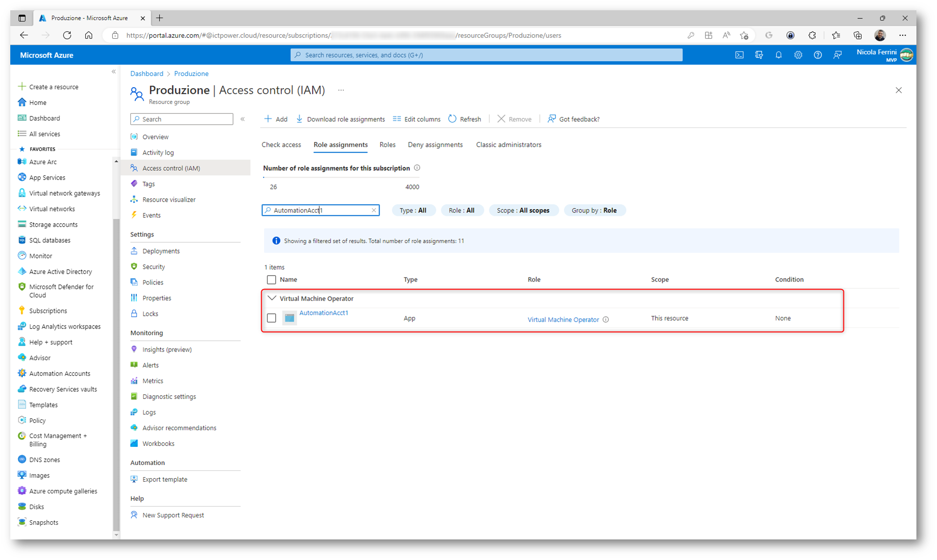The width and height of the screenshot is (937, 560).
Task: Check the AutomationAcct1 row checkbox
Action: [x=271, y=318]
